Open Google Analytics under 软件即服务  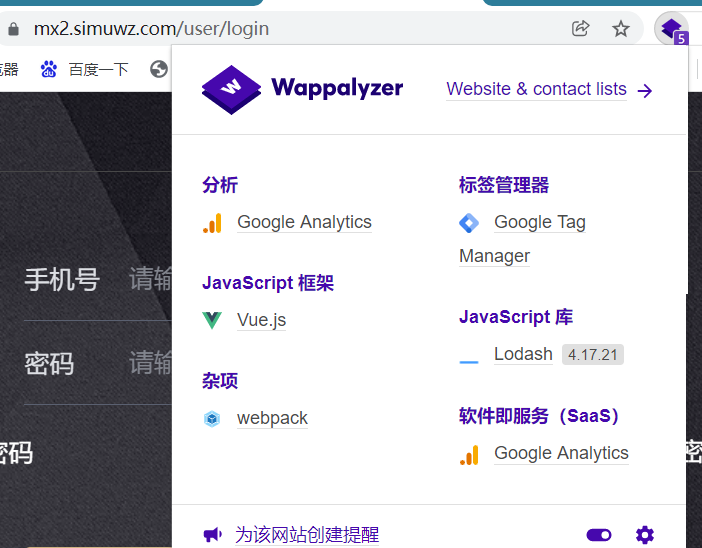[x=561, y=453]
